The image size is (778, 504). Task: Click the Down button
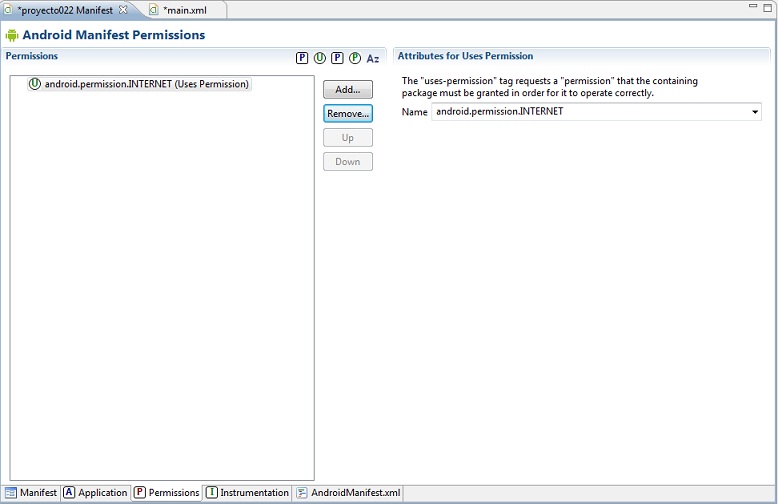348,161
